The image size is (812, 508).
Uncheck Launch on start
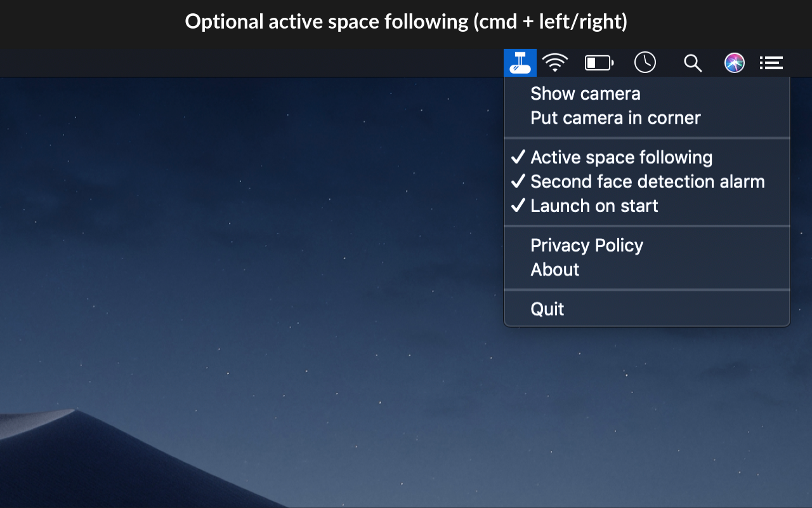[594, 206]
